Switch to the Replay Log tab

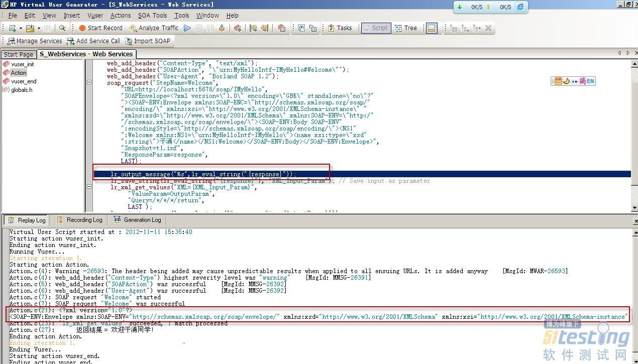tap(27, 220)
